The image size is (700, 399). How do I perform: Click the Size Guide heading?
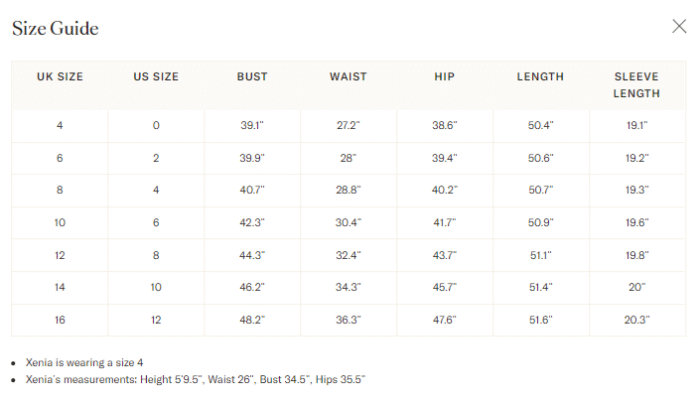click(x=55, y=28)
